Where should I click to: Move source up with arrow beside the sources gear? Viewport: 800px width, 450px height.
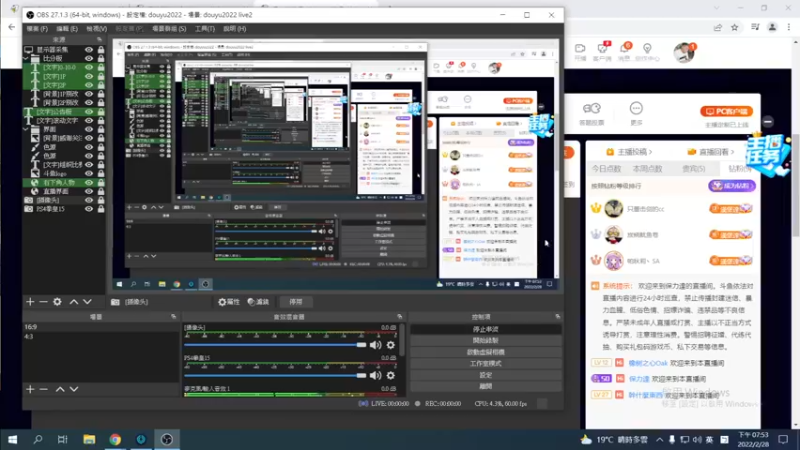[73, 302]
